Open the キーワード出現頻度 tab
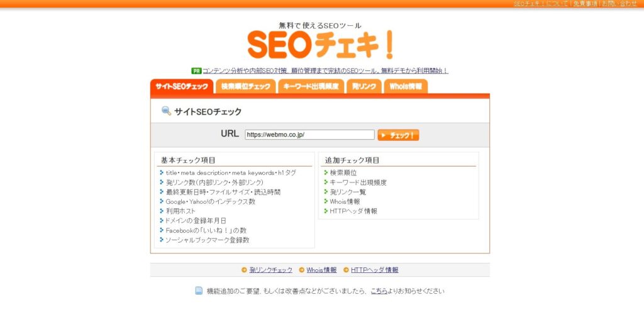The image size is (644, 312). point(311,86)
